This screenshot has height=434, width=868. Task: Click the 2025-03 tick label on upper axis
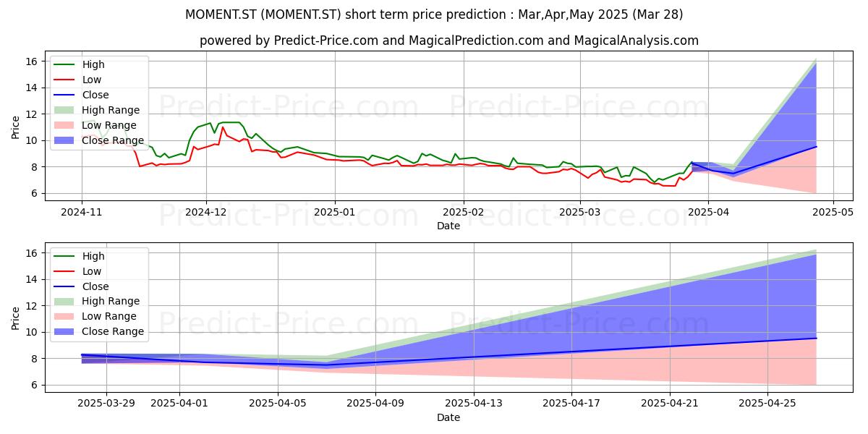click(579, 213)
